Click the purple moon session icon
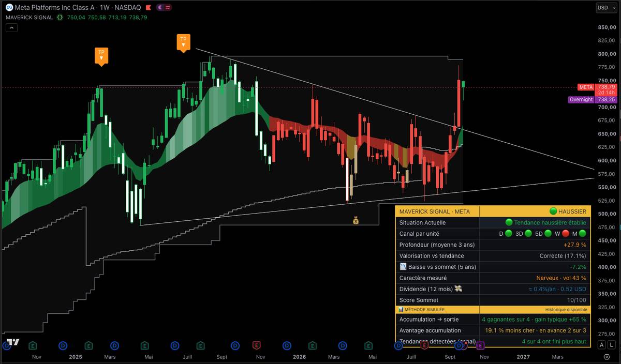The height and width of the screenshot is (364, 621). click(160, 8)
